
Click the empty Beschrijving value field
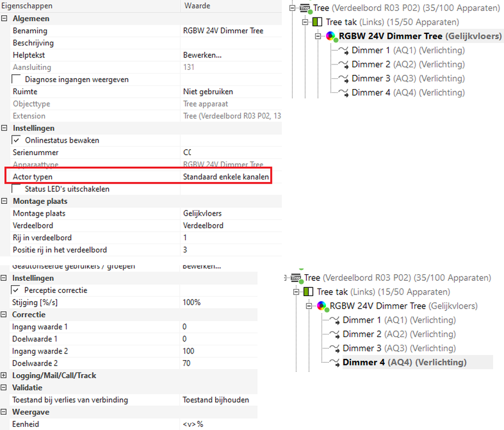point(232,43)
